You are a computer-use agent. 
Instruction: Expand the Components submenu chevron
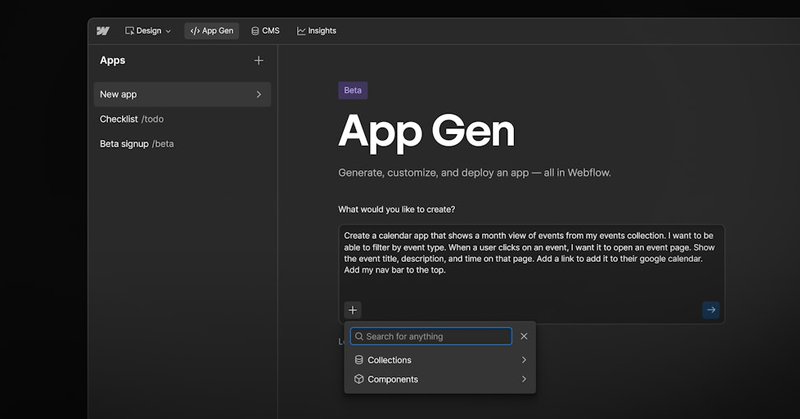[524, 379]
